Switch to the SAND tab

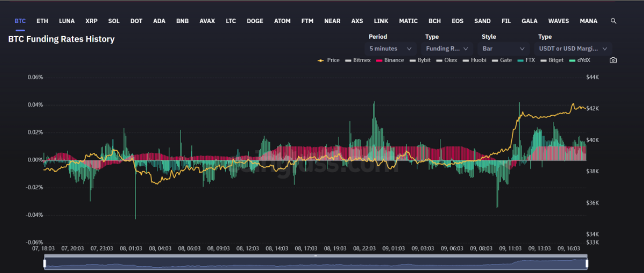pos(482,21)
